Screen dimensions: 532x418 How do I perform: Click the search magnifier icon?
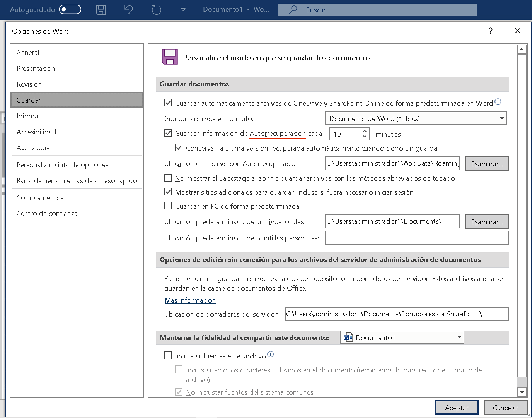point(293,10)
